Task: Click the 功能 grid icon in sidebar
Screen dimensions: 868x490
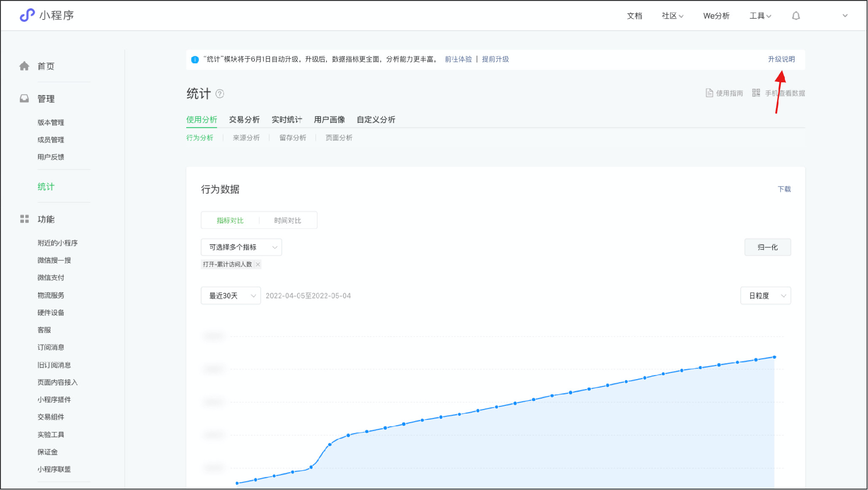Action: click(24, 219)
